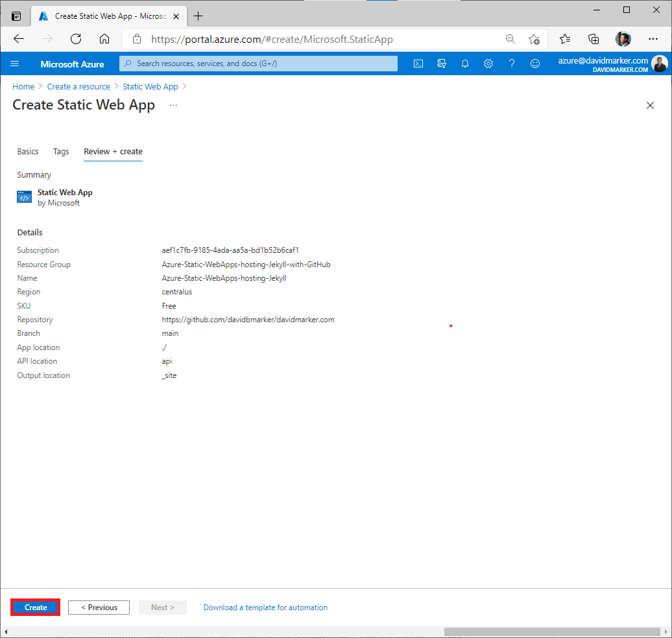Screen dimensions: 672x638
Task: Open the Edge browser profile picture
Action: pos(623,39)
